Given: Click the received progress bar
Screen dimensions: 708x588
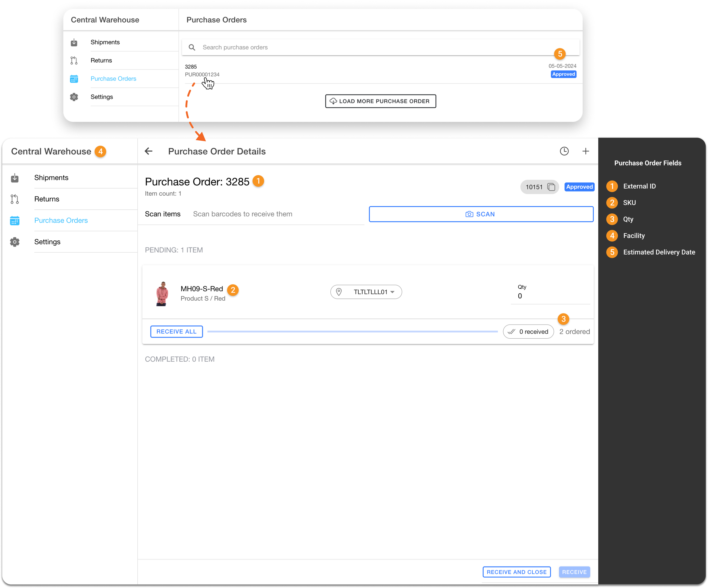Looking at the screenshot, I should pyautogui.click(x=352, y=332).
